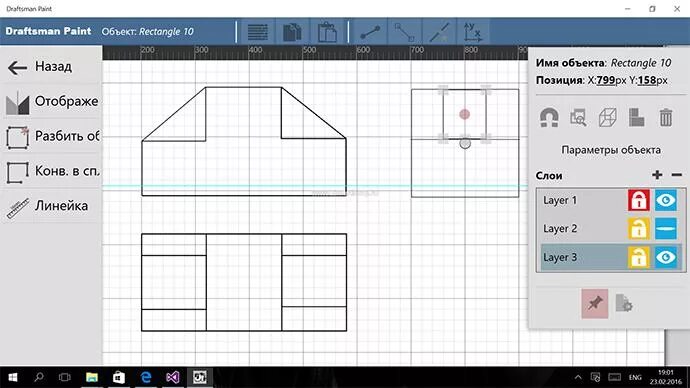The width and height of the screenshot is (690, 388).
Task: Toggle the red lock on Layer 1
Action: [x=639, y=200]
